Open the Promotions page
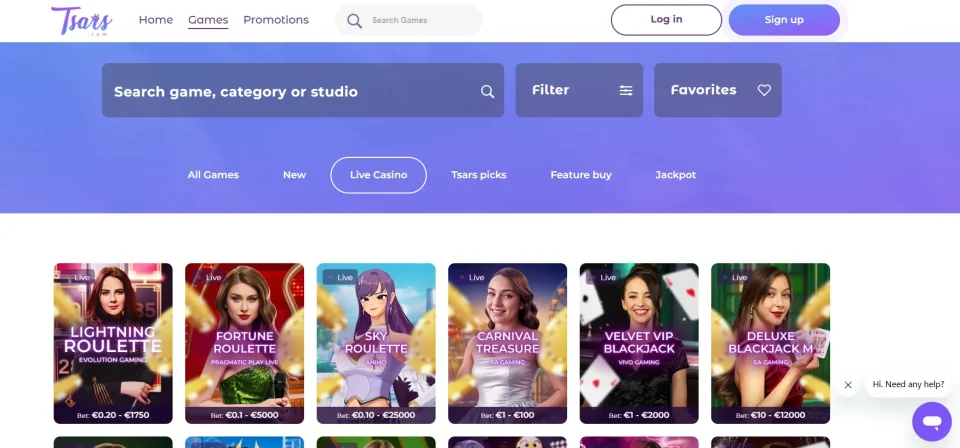 coord(276,20)
